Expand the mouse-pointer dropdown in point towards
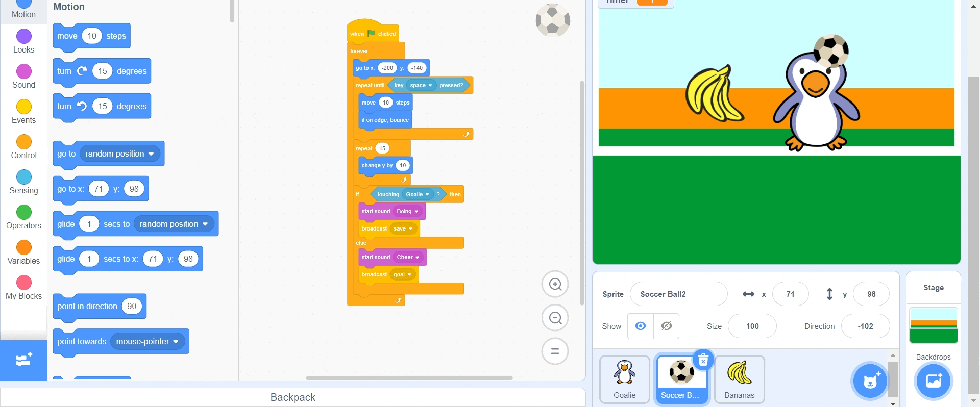This screenshot has width=980, height=407. (x=147, y=342)
